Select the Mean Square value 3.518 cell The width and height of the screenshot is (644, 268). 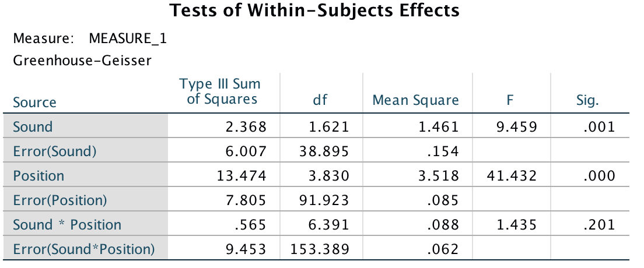(x=439, y=176)
